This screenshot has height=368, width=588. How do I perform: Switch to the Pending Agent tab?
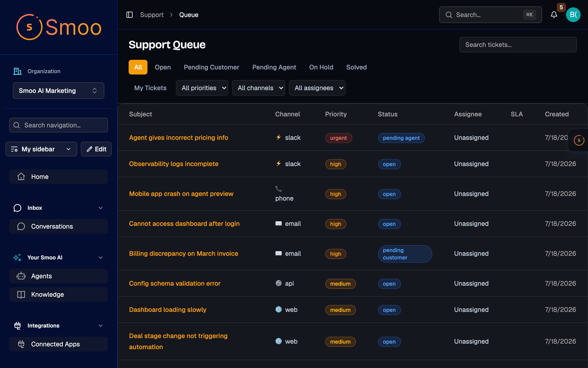274,67
